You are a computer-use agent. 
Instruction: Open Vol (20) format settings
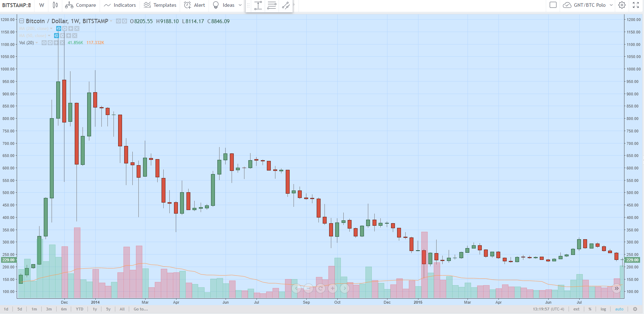50,43
